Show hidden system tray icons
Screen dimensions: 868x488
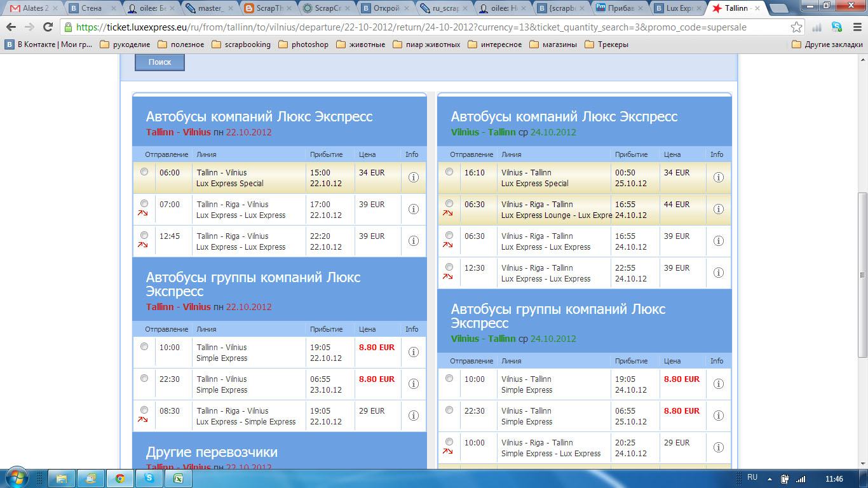(770, 478)
